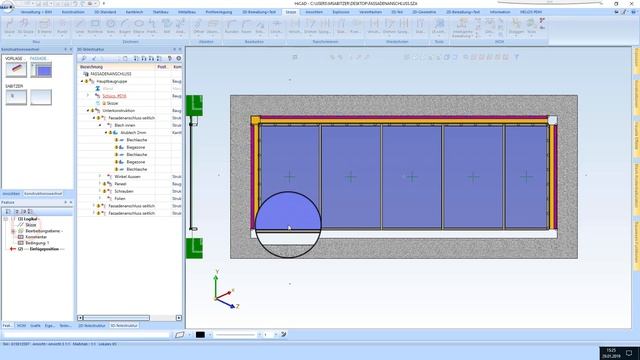Open the Information ribbon tab

coord(500,12)
